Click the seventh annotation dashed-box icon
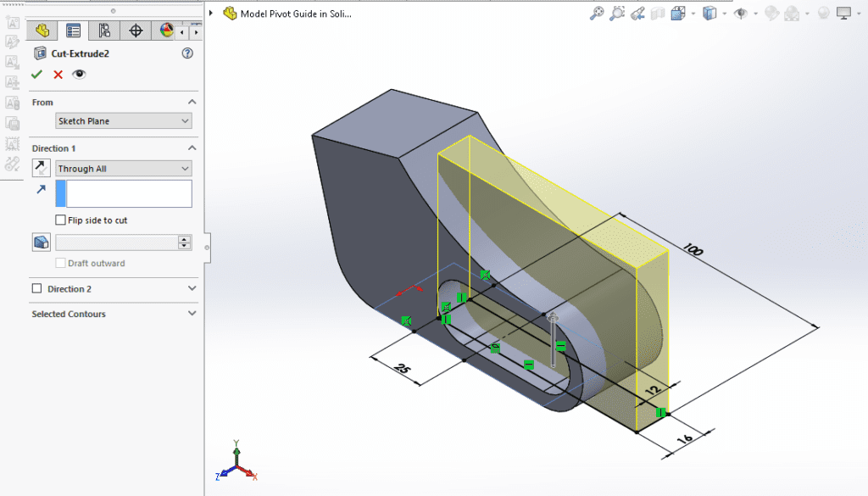868x496 pixels. tap(12, 143)
